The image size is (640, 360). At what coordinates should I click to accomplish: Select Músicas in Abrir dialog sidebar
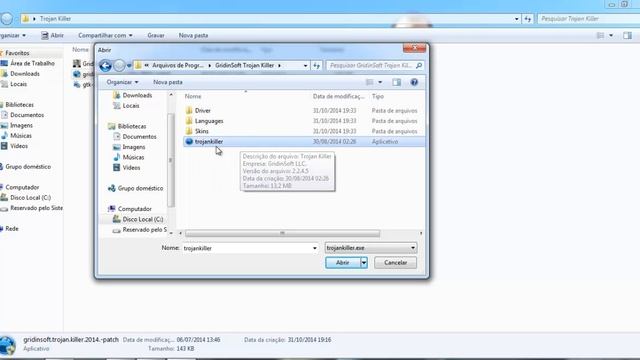pos(133,157)
